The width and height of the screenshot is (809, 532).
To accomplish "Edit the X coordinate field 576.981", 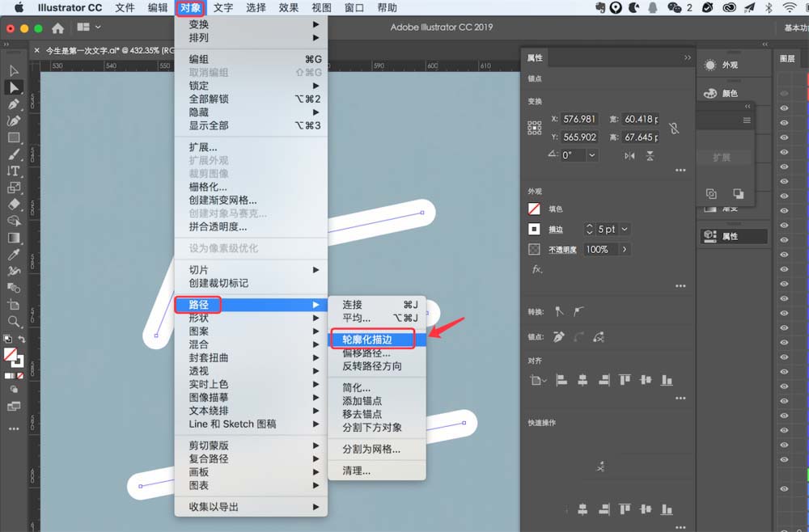I will [x=579, y=119].
